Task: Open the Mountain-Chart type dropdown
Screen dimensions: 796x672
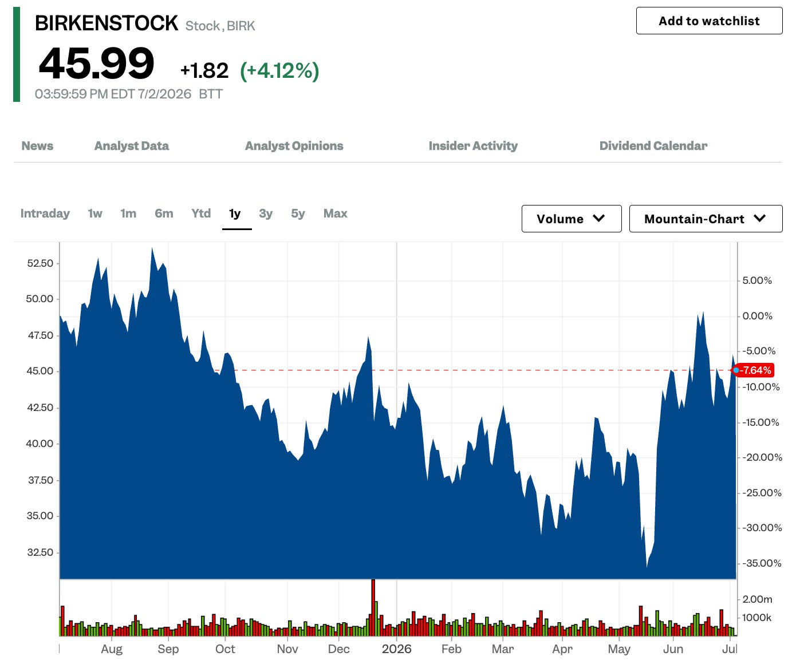Action: (x=706, y=219)
